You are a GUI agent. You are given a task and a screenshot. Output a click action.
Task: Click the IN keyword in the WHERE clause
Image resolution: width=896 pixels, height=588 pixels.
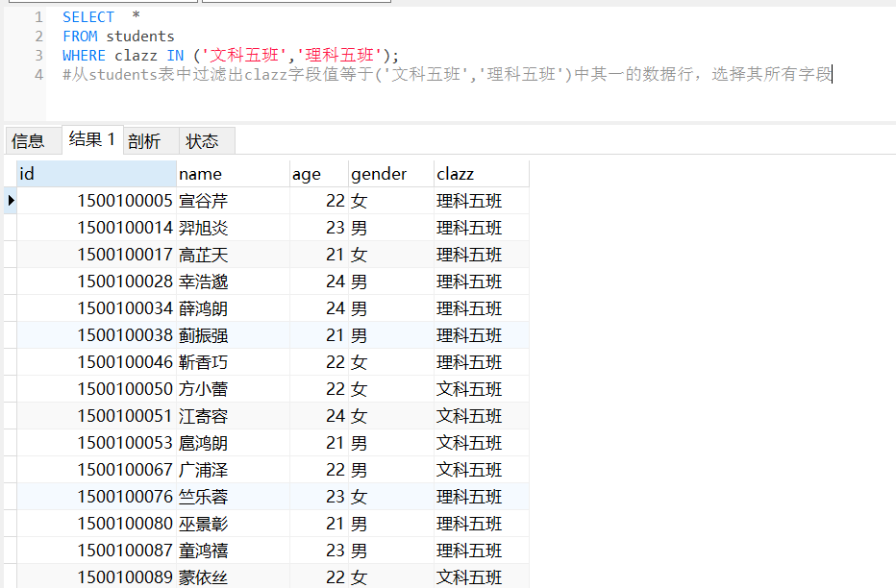tap(175, 56)
